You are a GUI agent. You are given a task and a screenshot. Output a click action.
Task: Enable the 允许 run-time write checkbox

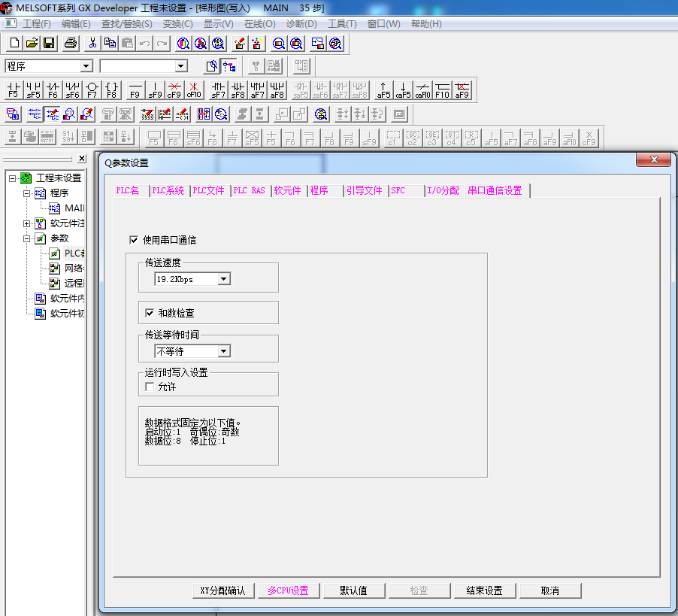tap(150, 387)
